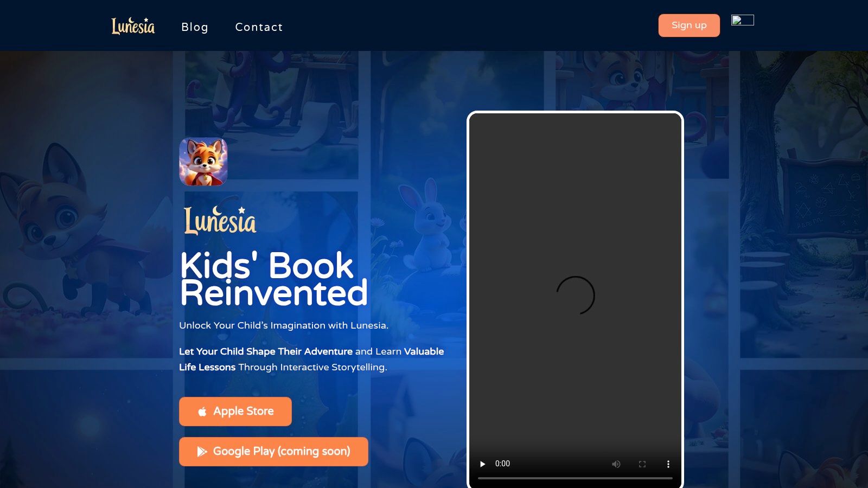The height and width of the screenshot is (488, 868).
Task: Open the Lunesia logo in the navbar
Action: (133, 25)
